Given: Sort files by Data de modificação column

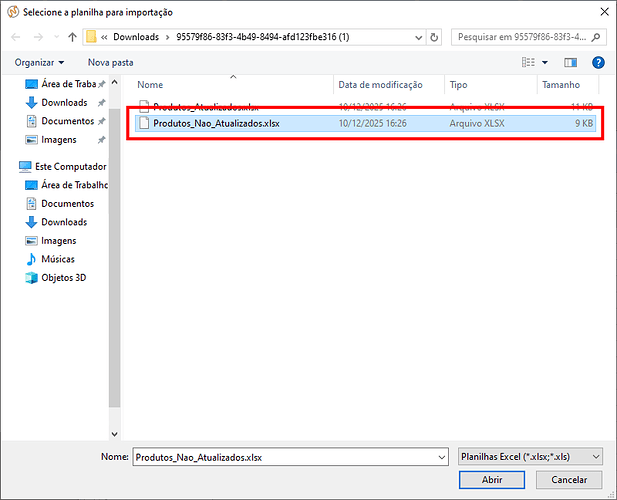Looking at the screenshot, I should [x=380, y=85].
